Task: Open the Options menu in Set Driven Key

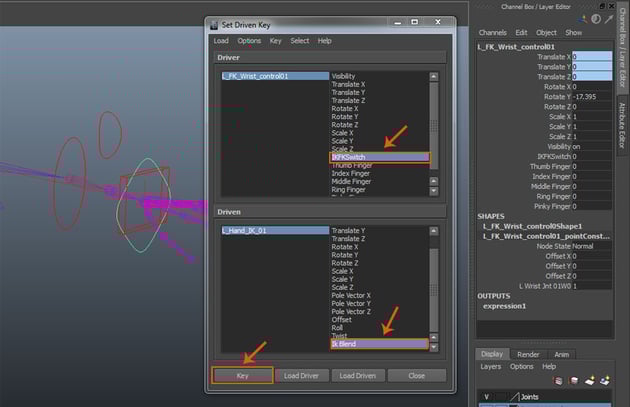Action: coord(249,41)
